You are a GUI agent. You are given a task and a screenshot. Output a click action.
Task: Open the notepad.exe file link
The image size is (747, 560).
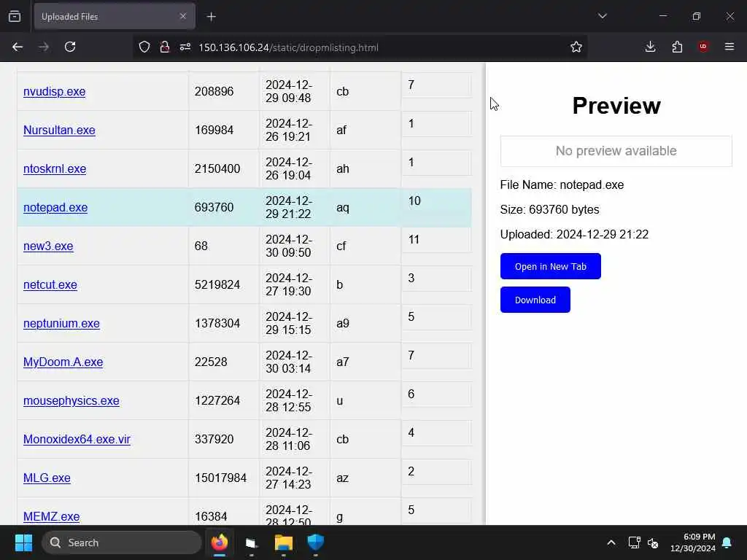tap(55, 207)
